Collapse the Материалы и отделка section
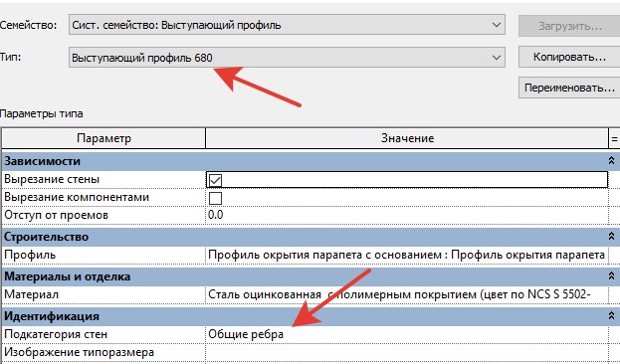This screenshot has width=620, height=364. click(x=611, y=276)
